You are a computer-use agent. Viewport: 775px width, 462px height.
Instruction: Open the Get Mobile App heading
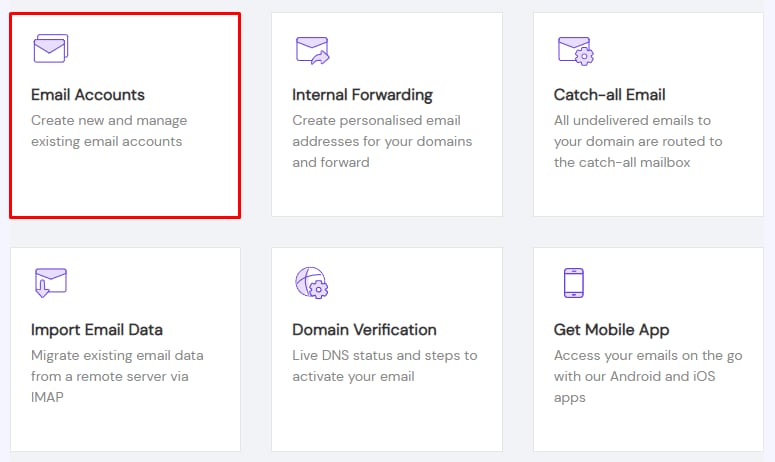611,329
